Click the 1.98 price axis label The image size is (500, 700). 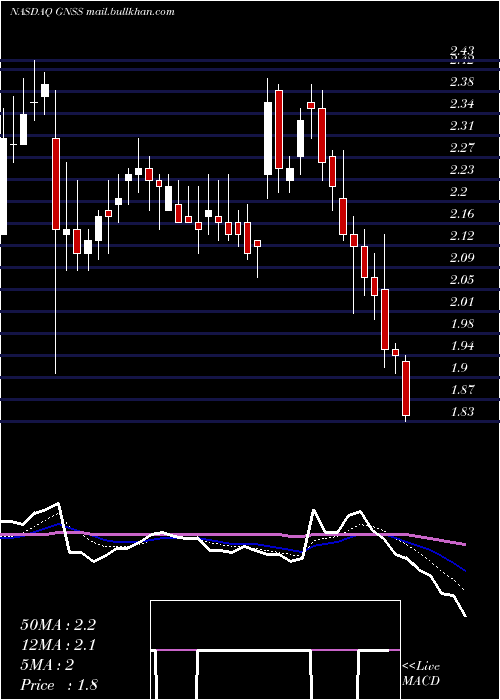(x=462, y=324)
